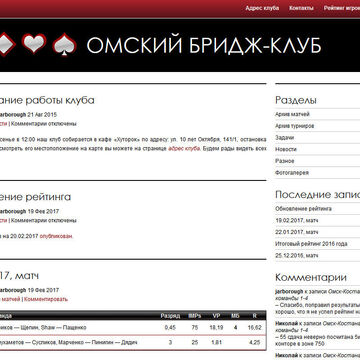Click the R column header in the table
Screen dimensions: 360x360
coord(255,316)
